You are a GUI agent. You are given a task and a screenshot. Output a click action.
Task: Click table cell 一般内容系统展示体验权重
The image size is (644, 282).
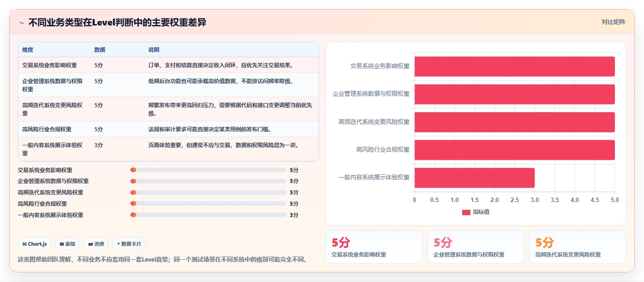52,149
